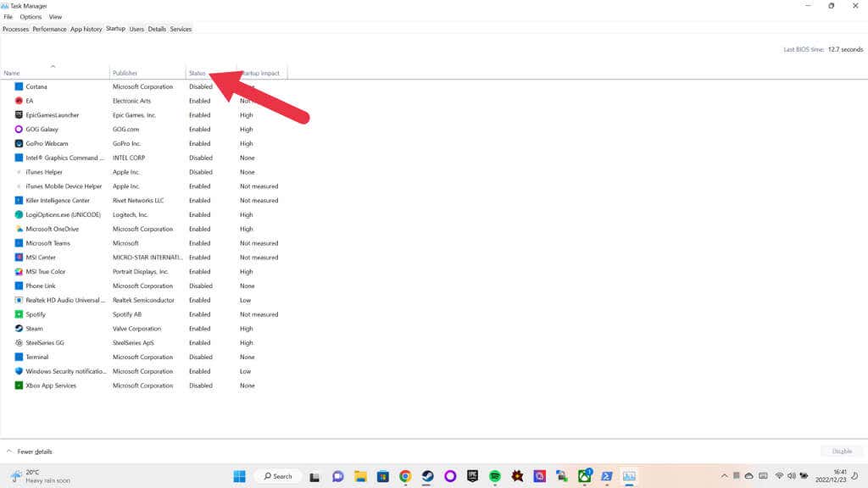
Task: Sort by the Status column header
Action: 198,73
